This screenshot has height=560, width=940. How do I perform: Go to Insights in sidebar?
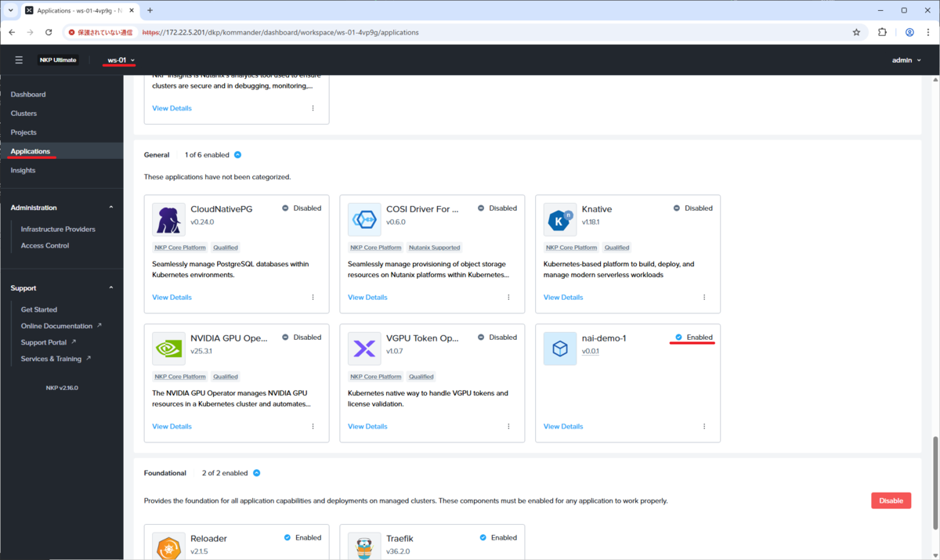[x=23, y=170]
